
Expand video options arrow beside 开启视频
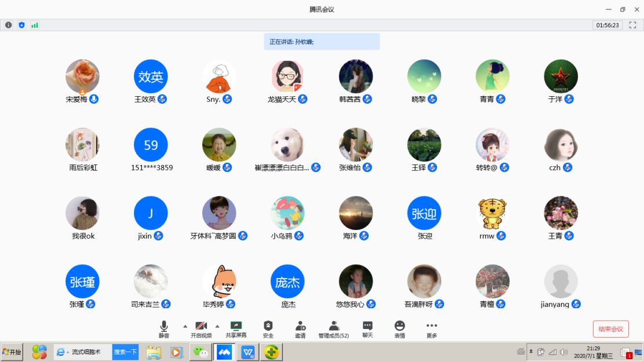[217, 326]
